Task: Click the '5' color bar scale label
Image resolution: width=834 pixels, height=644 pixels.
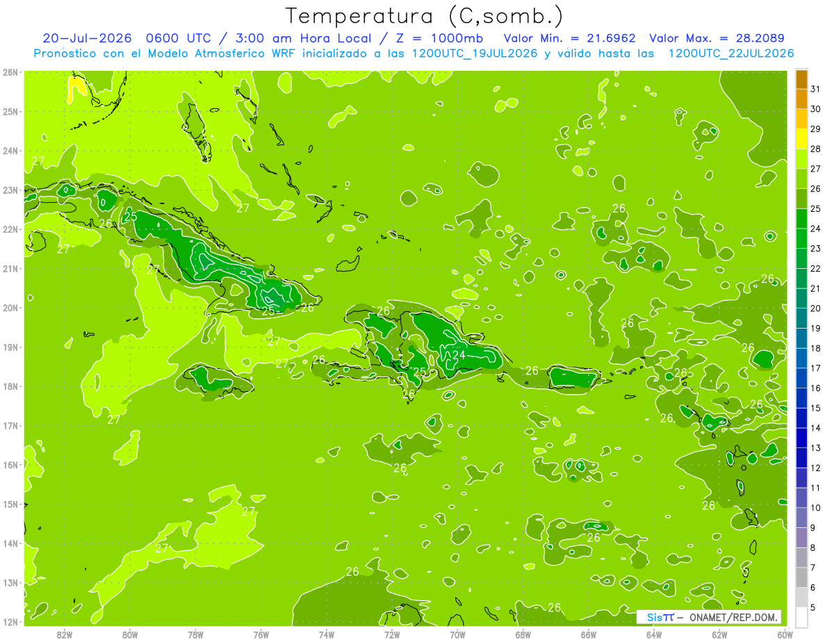Action: [812, 607]
